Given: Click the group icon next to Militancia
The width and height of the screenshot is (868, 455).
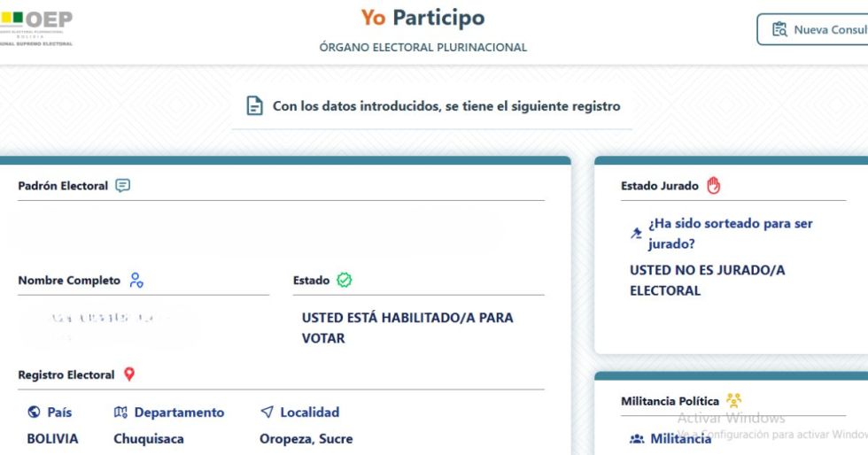Looking at the screenshot, I should (x=637, y=439).
